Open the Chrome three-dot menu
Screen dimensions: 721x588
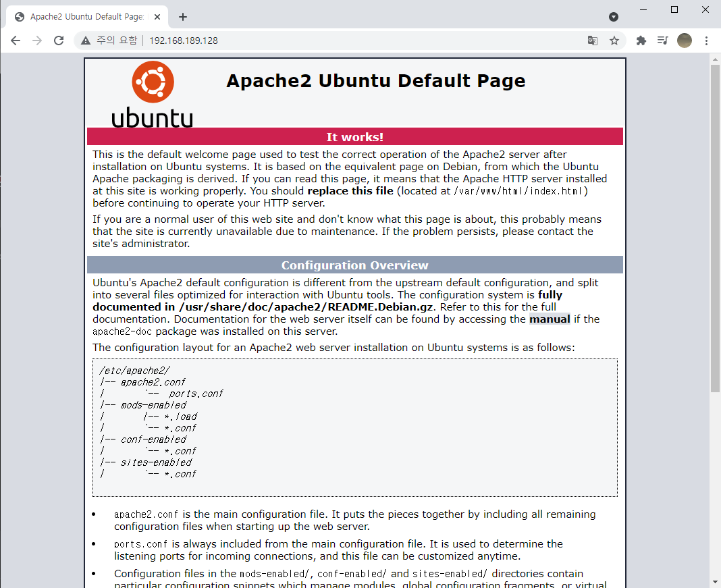point(706,41)
